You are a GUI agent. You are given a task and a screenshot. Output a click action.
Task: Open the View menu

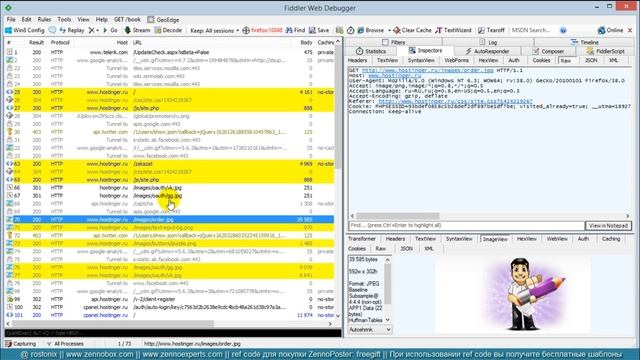pyautogui.click(x=83, y=20)
